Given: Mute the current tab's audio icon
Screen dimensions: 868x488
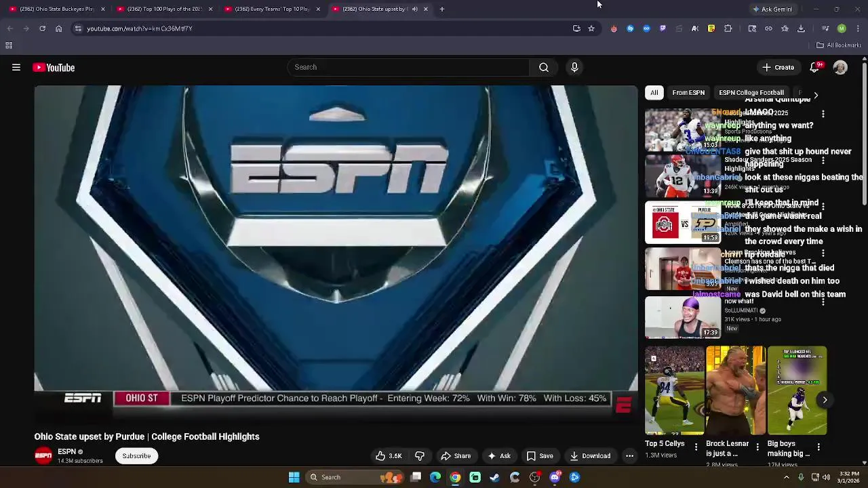Looking at the screenshot, I should point(414,9).
